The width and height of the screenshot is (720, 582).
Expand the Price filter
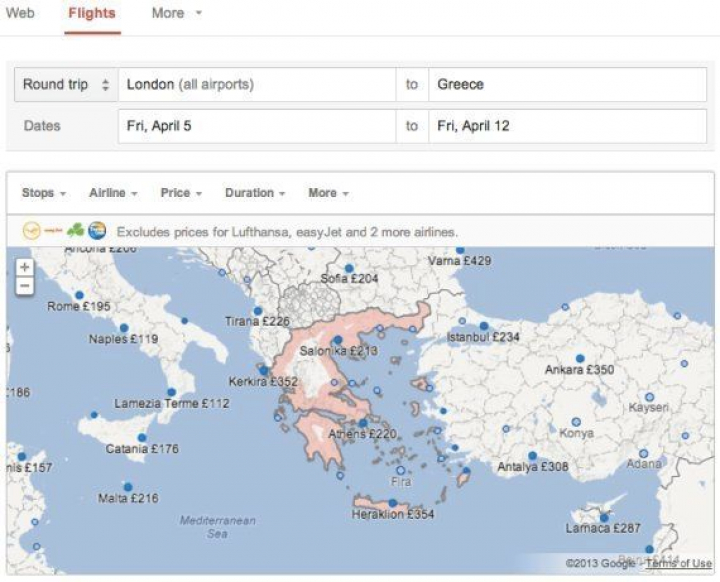coord(181,193)
